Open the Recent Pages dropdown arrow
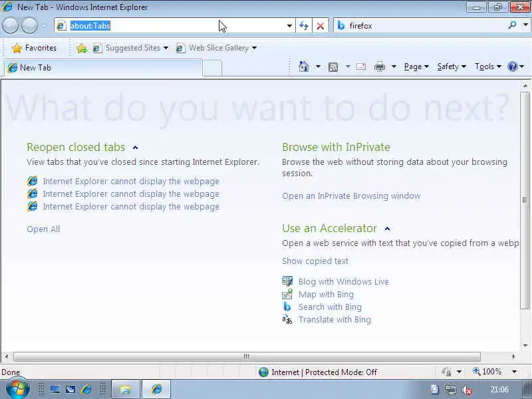Screen dimensions: 532x399 (x=44, y=26)
